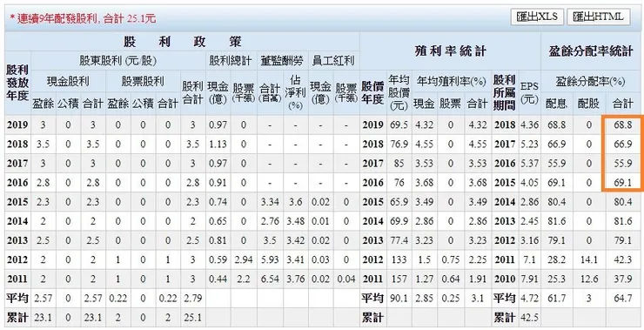Click the 股利發放年度 column header

tap(17, 83)
